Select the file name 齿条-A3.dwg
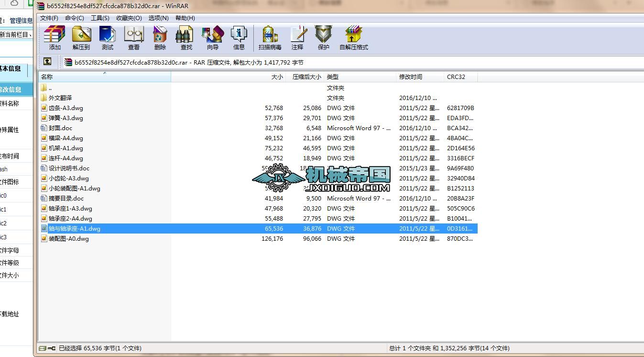Image resolution: width=644 pixels, height=357 pixels. (x=66, y=108)
